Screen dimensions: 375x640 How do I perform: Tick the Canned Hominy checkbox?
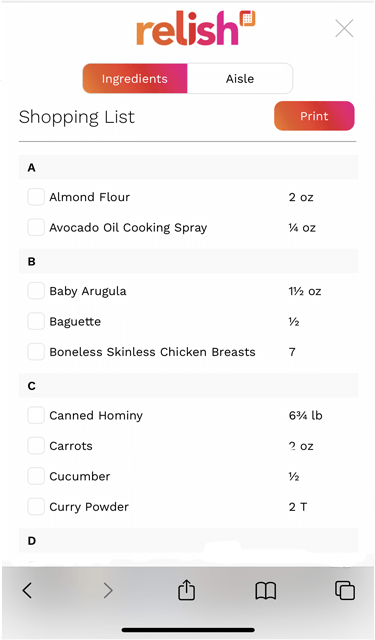pos(36,415)
